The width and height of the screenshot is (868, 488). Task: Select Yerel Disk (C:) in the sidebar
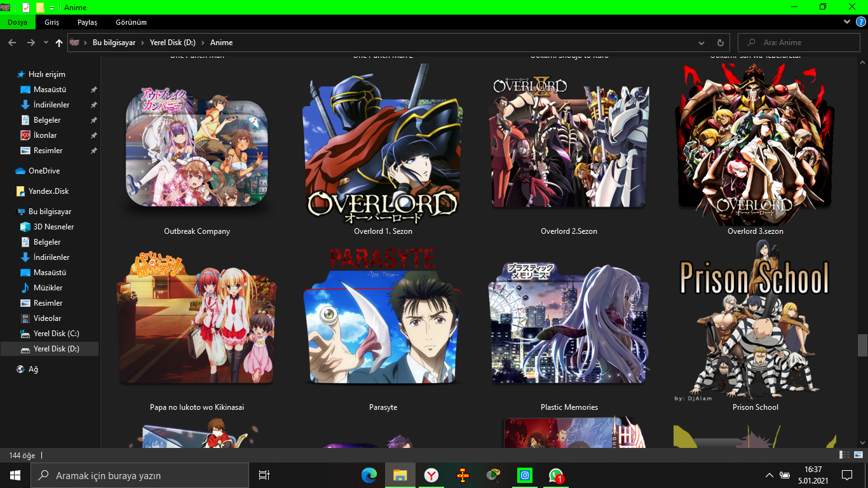pyautogui.click(x=56, y=334)
